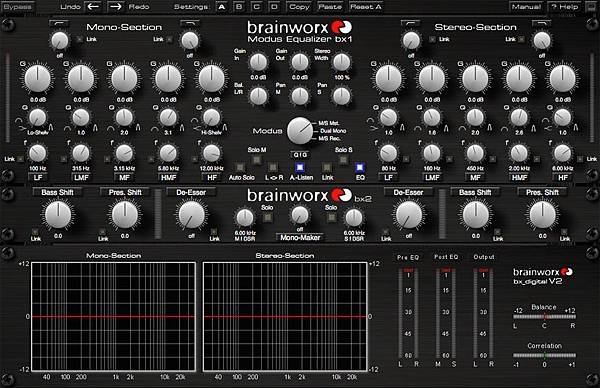Viewport: 600px width, 388px height.
Task: Toggle Solo button next to M1 DSR
Action: click(x=267, y=217)
